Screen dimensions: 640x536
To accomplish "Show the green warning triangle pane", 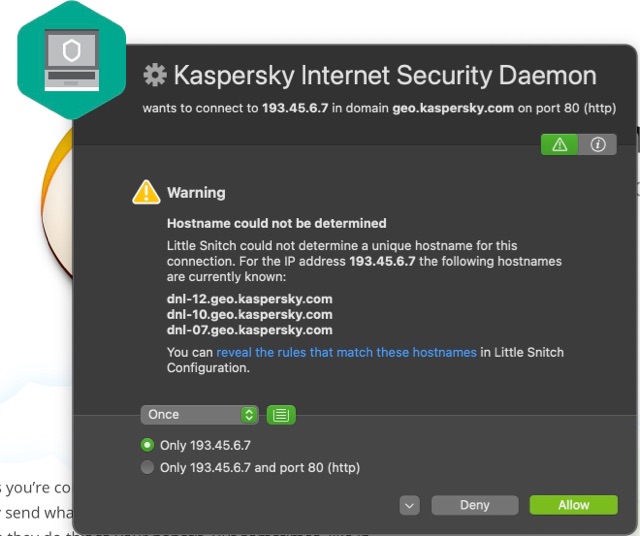I will pos(559,145).
